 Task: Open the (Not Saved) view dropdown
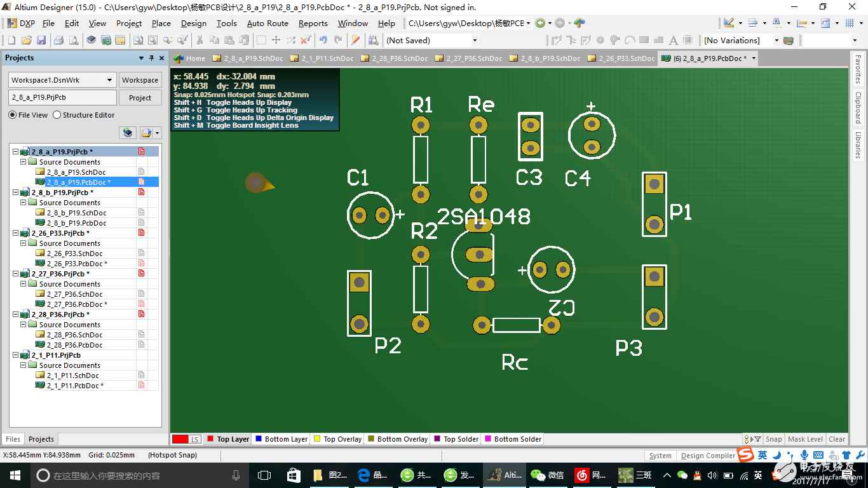475,40
